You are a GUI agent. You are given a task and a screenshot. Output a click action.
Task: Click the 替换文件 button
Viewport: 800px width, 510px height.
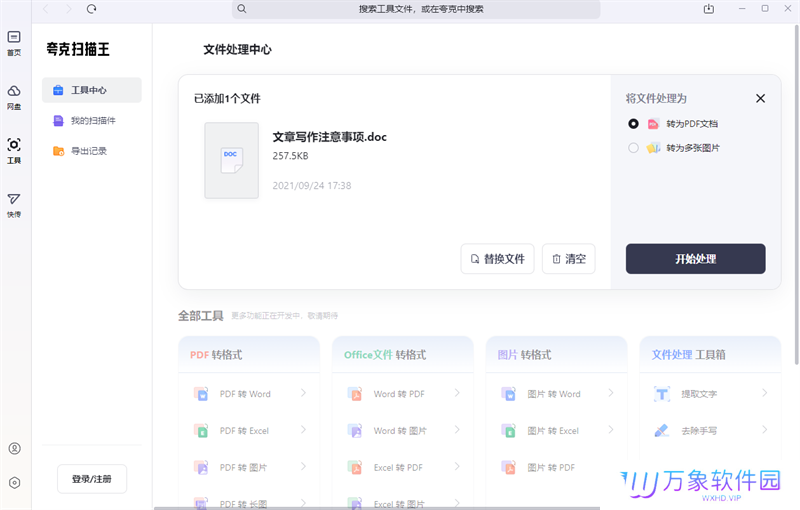[497, 259]
